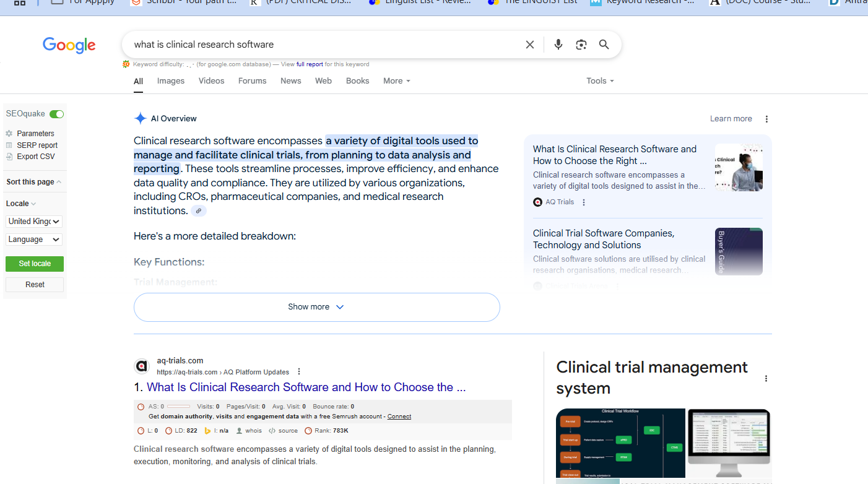Click the Reset button in SEOquake
The image size is (868, 484).
pos(35,285)
